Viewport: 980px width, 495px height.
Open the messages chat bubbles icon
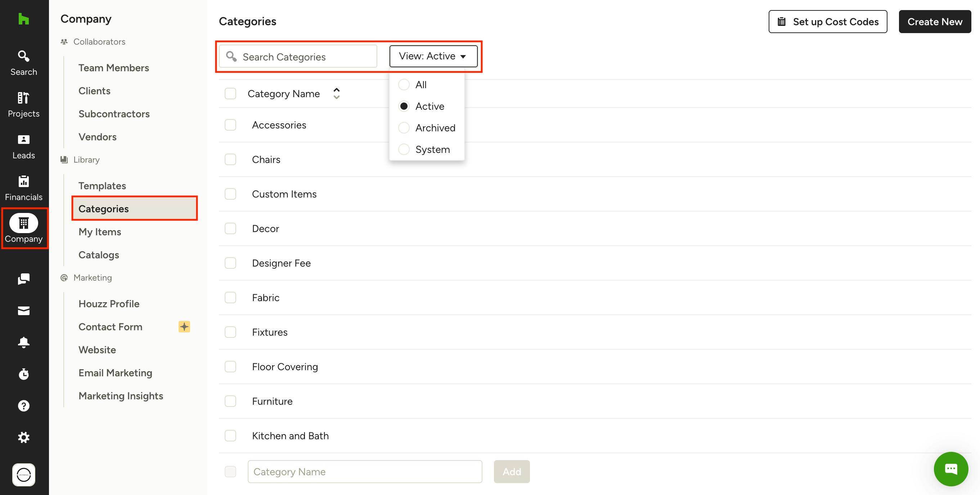point(24,279)
